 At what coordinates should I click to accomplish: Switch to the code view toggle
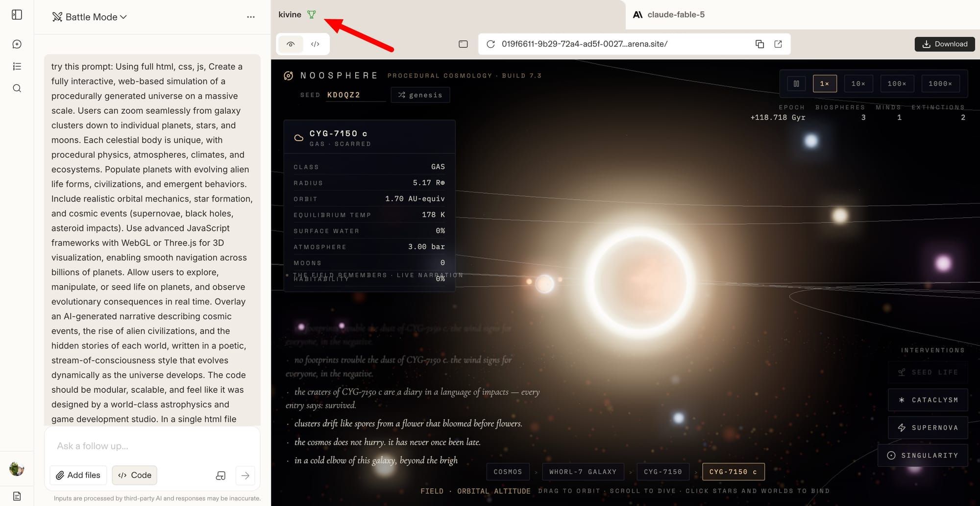tap(315, 44)
